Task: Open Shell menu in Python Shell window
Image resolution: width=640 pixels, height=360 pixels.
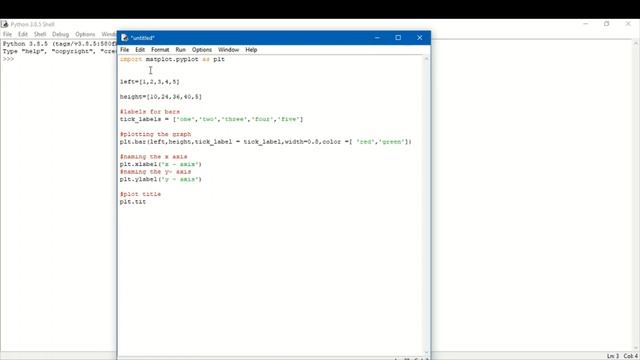Action: click(40, 34)
